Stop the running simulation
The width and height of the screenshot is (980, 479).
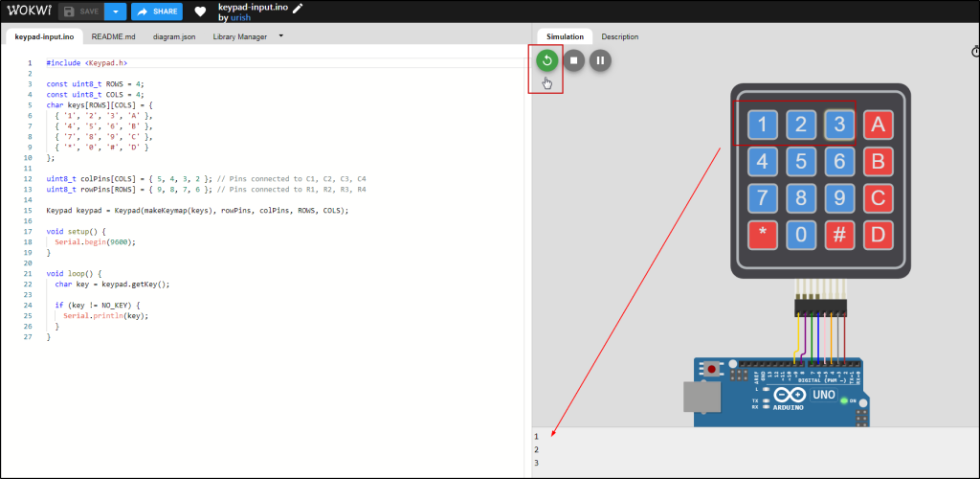click(x=573, y=60)
